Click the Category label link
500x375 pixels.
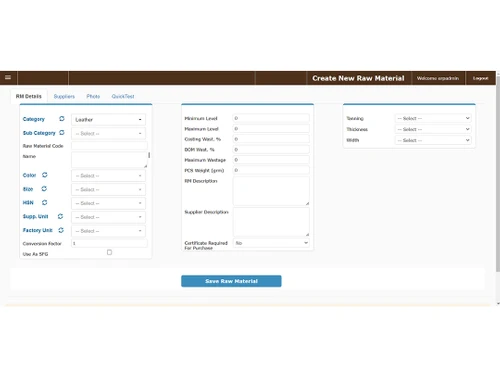pos(34,119)
